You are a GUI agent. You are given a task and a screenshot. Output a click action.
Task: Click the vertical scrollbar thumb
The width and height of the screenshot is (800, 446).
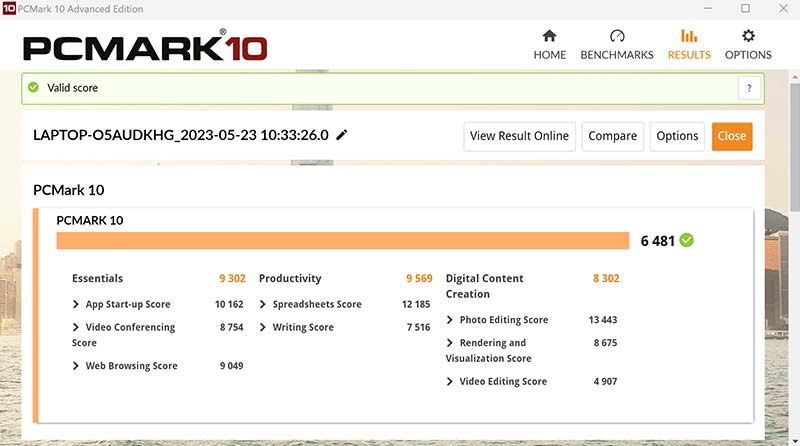click(794, 147)
